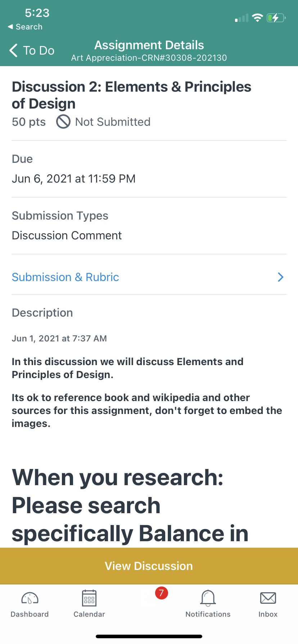Select the Inbox tab label
The width and height of the screenshot is (298, 644).
[x=268, y=614]
